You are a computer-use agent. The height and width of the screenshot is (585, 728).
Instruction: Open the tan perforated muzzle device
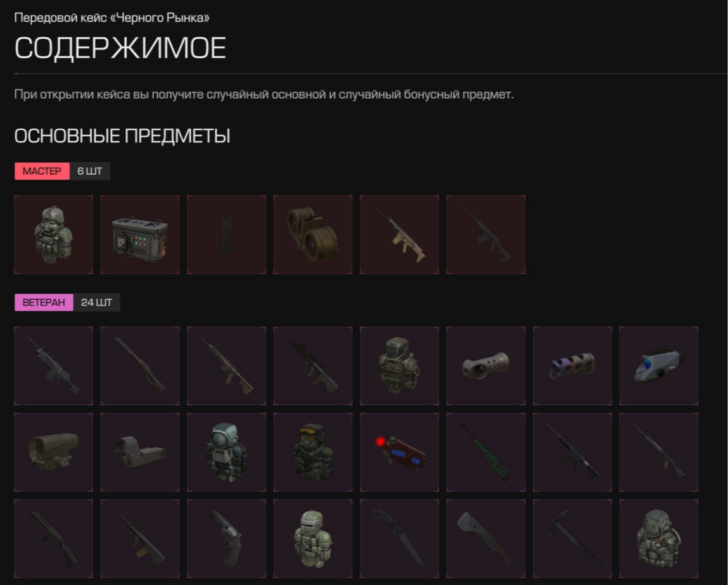pyautogui.click(x=486, y=366)
